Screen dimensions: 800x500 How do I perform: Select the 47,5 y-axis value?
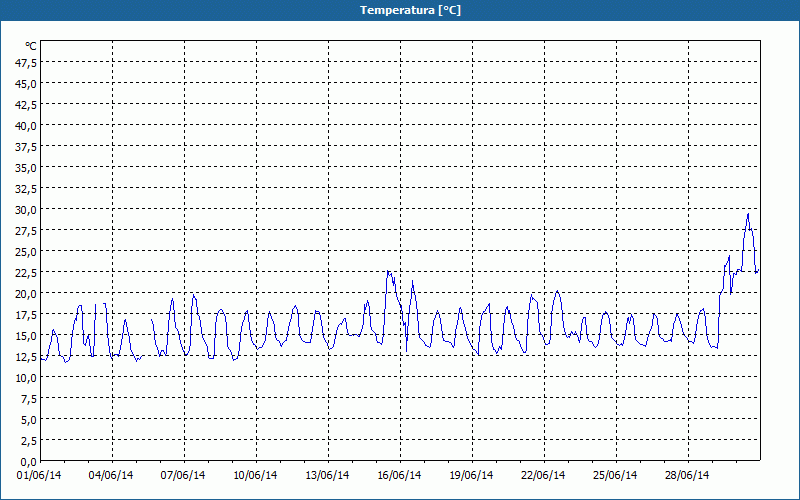27,63
